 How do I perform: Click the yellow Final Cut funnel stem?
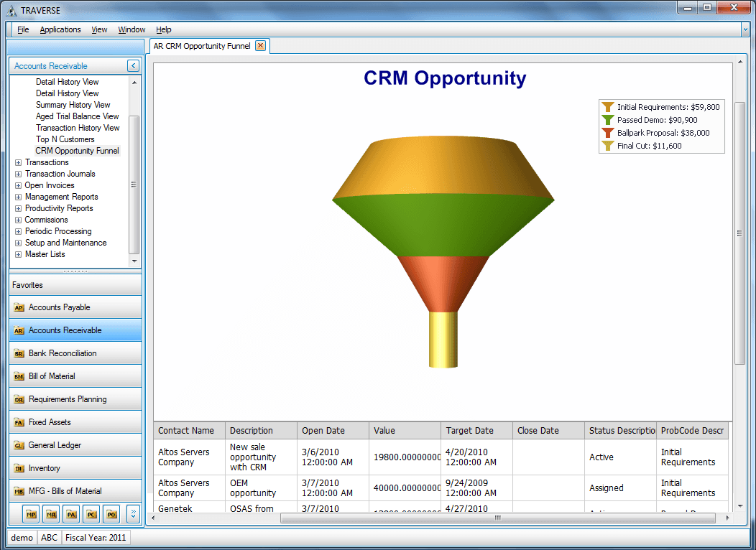(x=443, y=340)
